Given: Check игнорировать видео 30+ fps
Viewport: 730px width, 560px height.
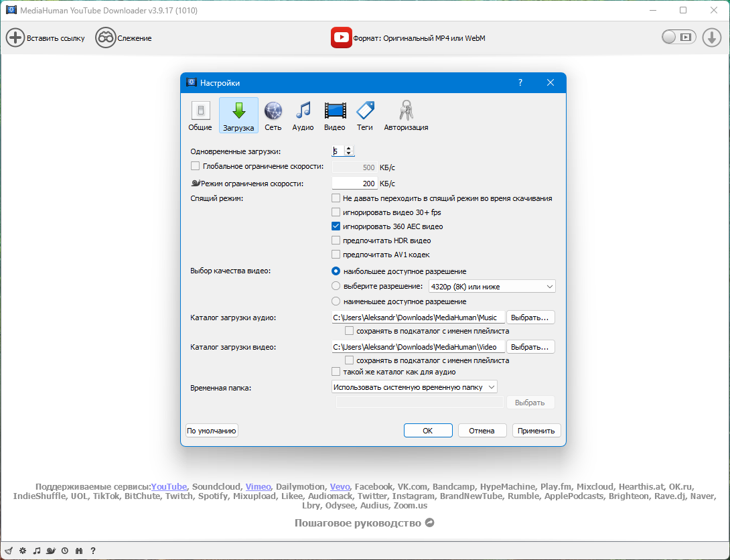Looking at the screenshot, I should tap(336, 212).
